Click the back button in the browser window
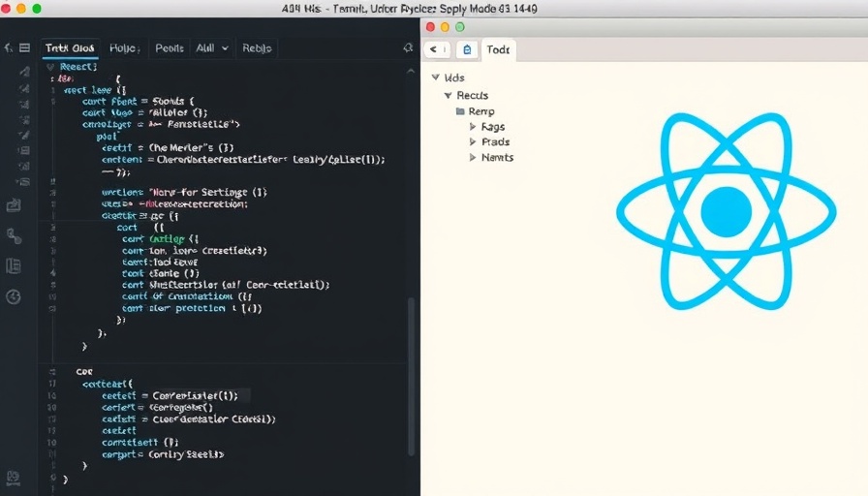 (x=437, y=49)
